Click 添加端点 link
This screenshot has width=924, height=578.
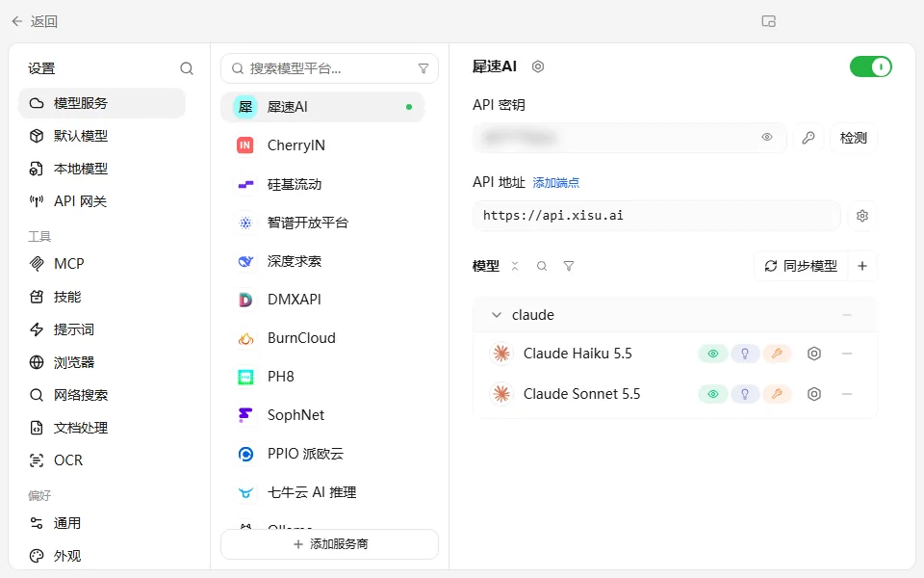click(x=555, y=183)
